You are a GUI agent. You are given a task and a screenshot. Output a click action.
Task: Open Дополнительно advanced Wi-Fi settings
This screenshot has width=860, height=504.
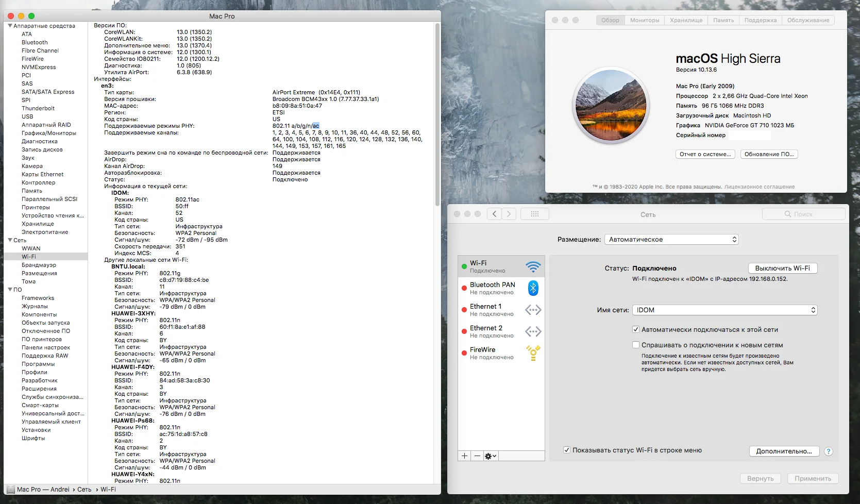tap(784, 451)
